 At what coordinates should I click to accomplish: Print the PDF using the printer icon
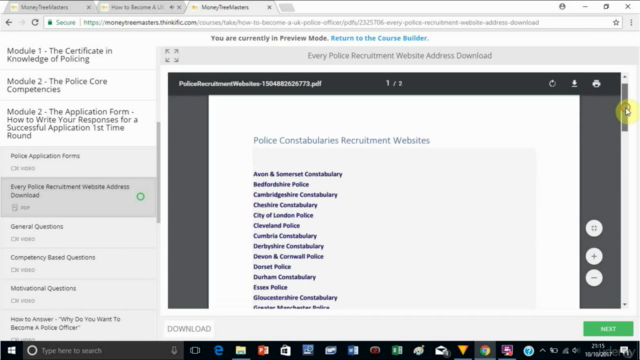click(x=596, y=84)
